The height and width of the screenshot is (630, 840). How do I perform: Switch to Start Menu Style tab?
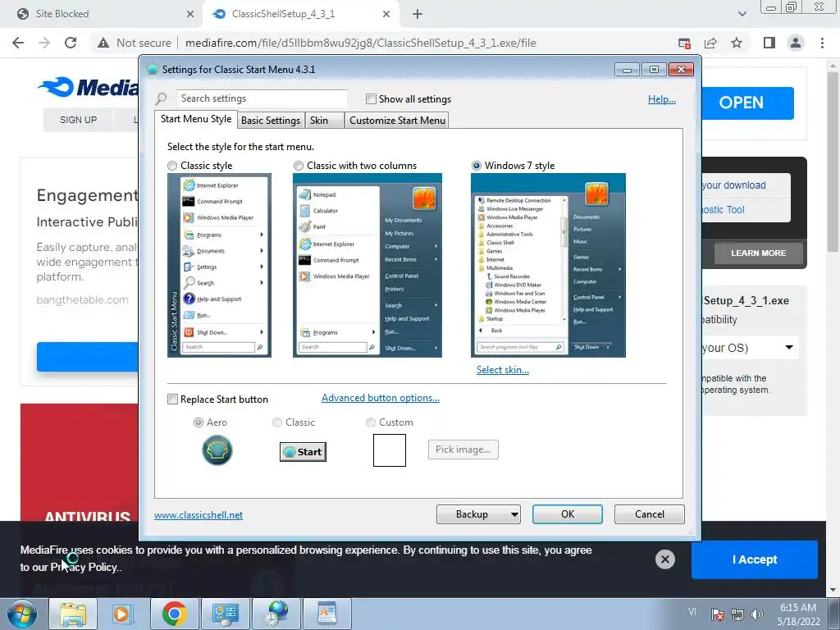[x=195, y=119]
